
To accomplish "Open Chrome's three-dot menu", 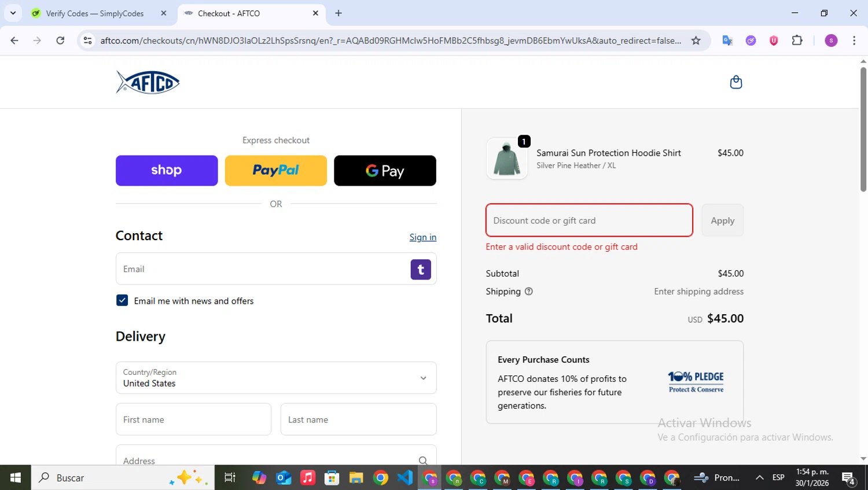I will tap(854, 40).
